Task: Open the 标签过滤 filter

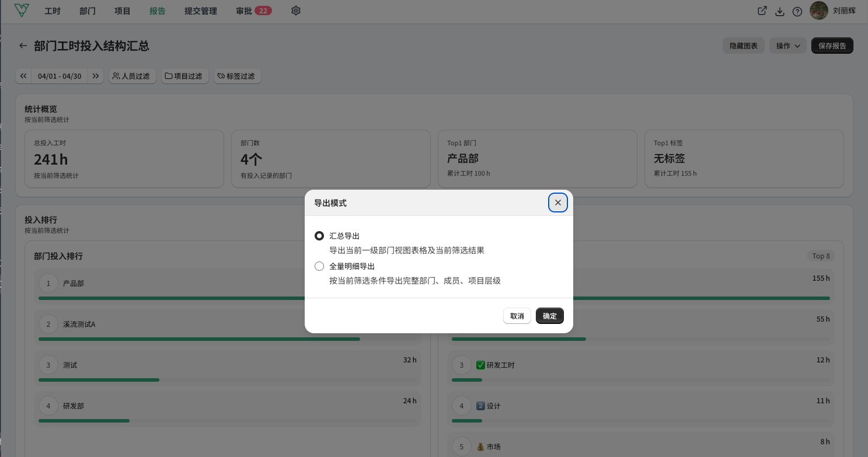Action: pos(237,76)
